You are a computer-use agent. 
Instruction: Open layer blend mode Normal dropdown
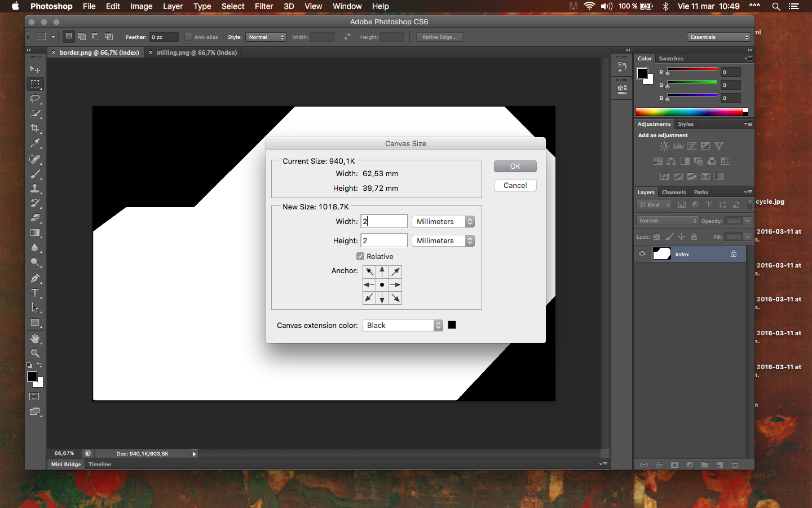pyautogui.click(x=668, y=221)
